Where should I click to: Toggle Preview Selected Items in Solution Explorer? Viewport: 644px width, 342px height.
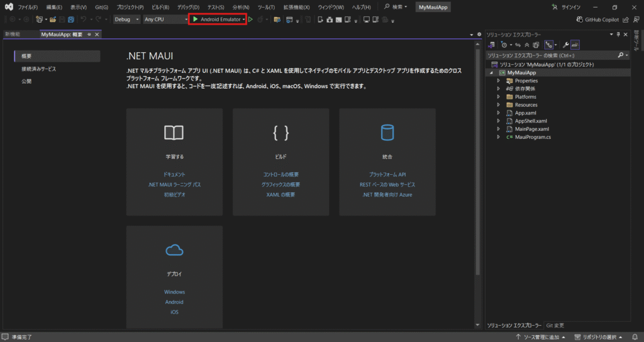[575, 45]
